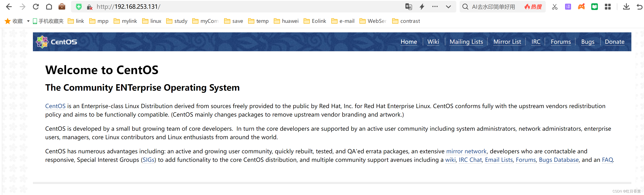
Task: Follow the IRC Chat link
Action: 470,160
